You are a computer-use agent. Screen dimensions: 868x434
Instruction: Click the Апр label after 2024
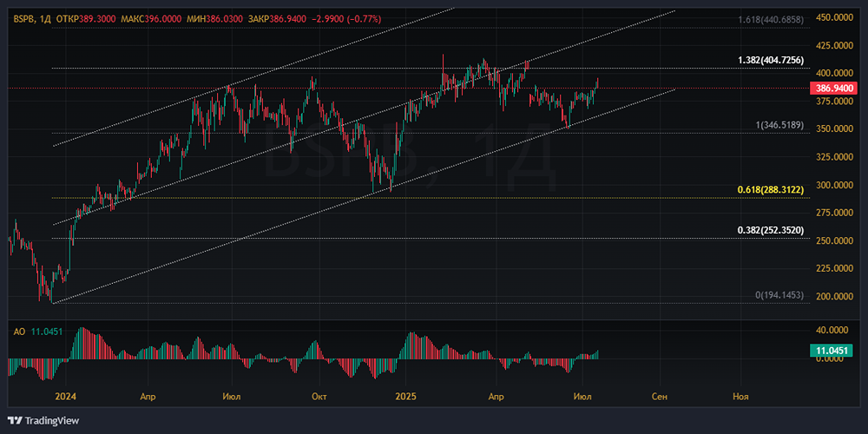pyautogui.click(x=148, y=397)
